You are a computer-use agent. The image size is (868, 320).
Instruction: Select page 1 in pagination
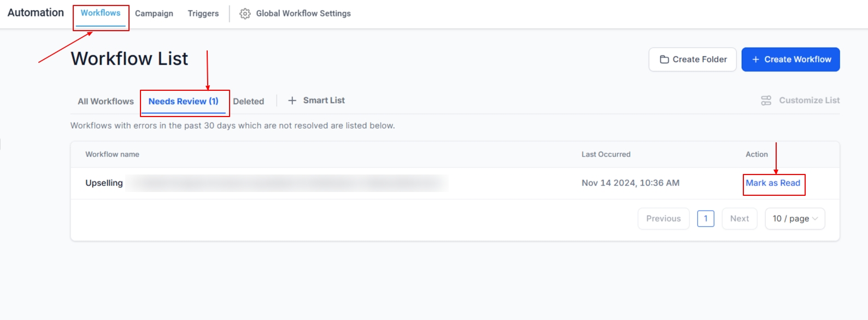coord(705,219)
